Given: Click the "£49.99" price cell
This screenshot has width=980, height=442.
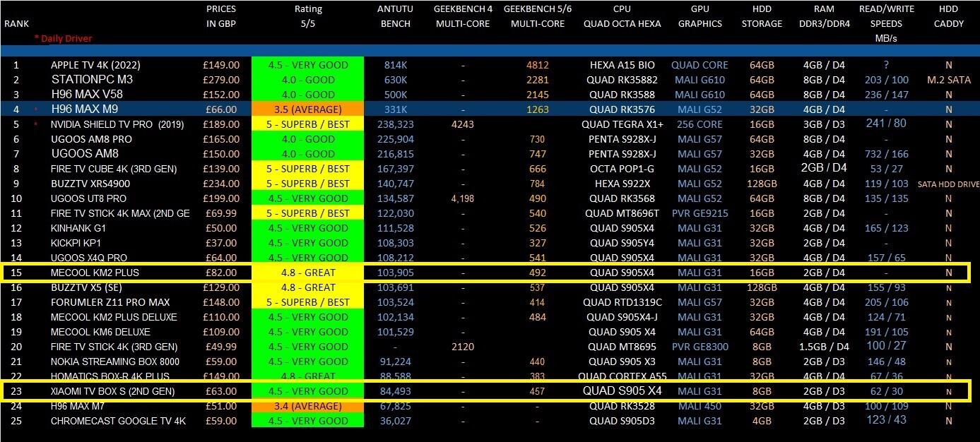Looking at the screenshot, I should tap(222, 347).
